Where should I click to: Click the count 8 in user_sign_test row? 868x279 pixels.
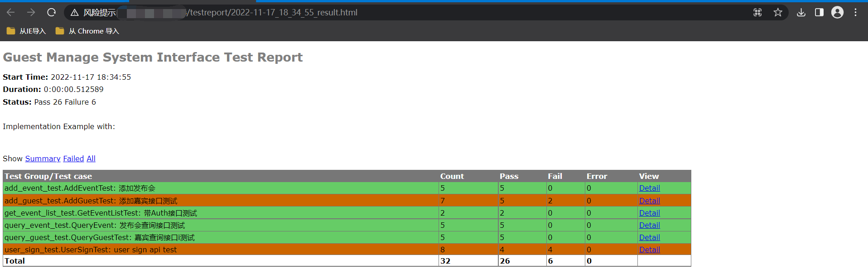tap(443, 250)
